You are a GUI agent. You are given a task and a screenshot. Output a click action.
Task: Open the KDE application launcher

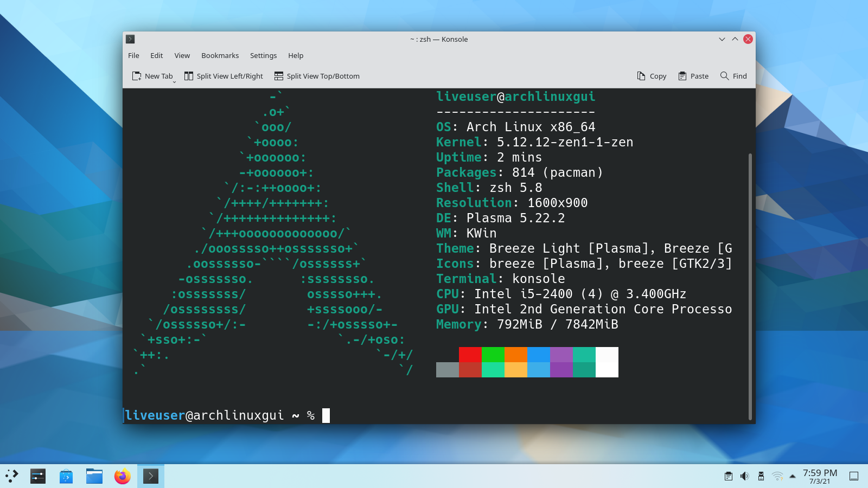(12, 476)
